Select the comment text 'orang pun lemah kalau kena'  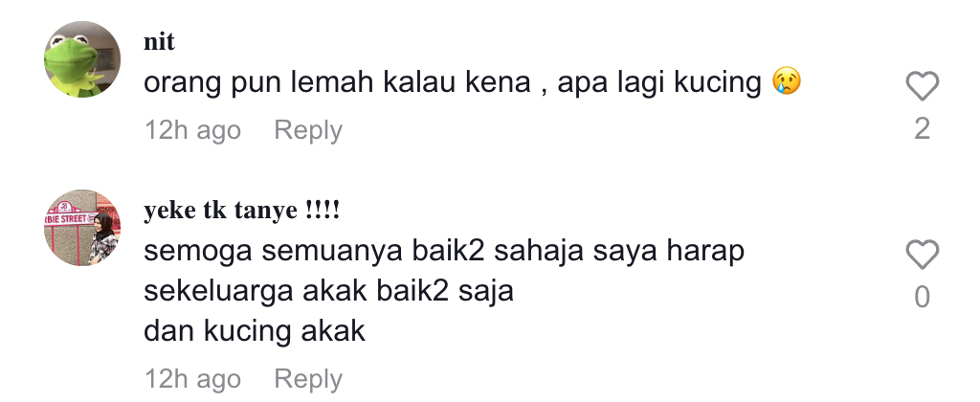pyautogui.click(x=338, y=82)
